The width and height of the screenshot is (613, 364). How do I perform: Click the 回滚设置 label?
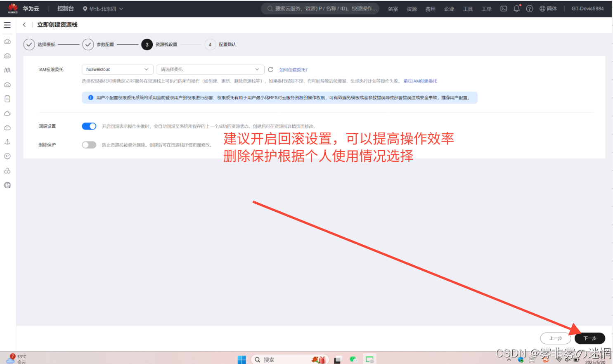(x=47, y=126)
